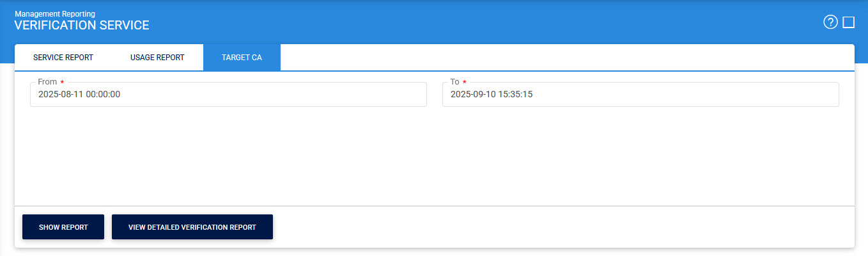Screen dimensions: 868x256
Task: Open View Detailed Verification Report
Action: (x=192, y=227)
